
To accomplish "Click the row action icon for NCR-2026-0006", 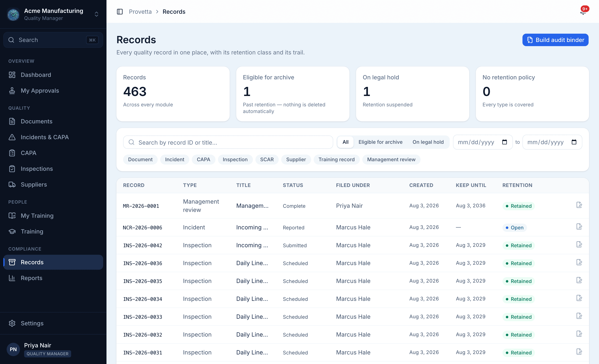I will [x=579, y=227].
